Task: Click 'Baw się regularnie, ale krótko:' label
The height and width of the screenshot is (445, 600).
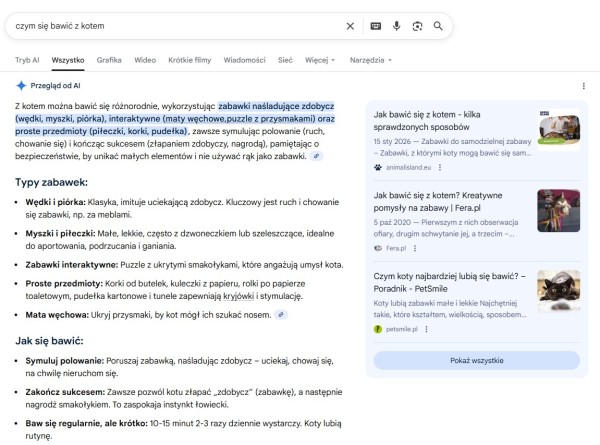Action: pyautogui.click(x=86, y=424)
